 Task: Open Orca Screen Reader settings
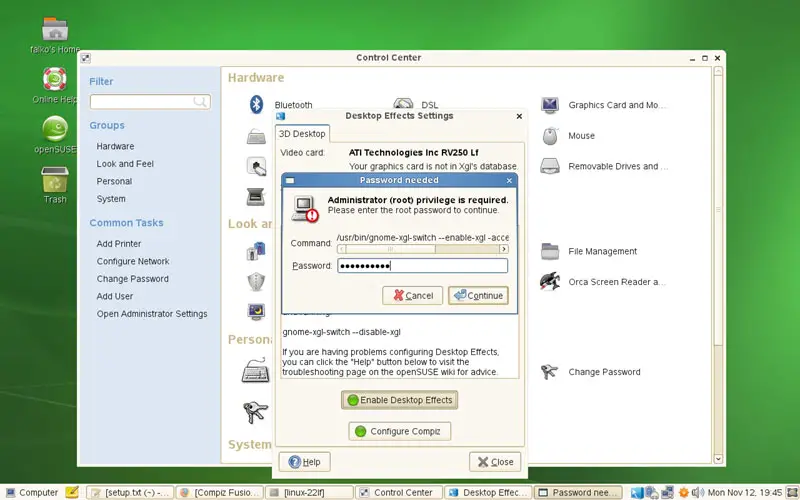[550, 282]
